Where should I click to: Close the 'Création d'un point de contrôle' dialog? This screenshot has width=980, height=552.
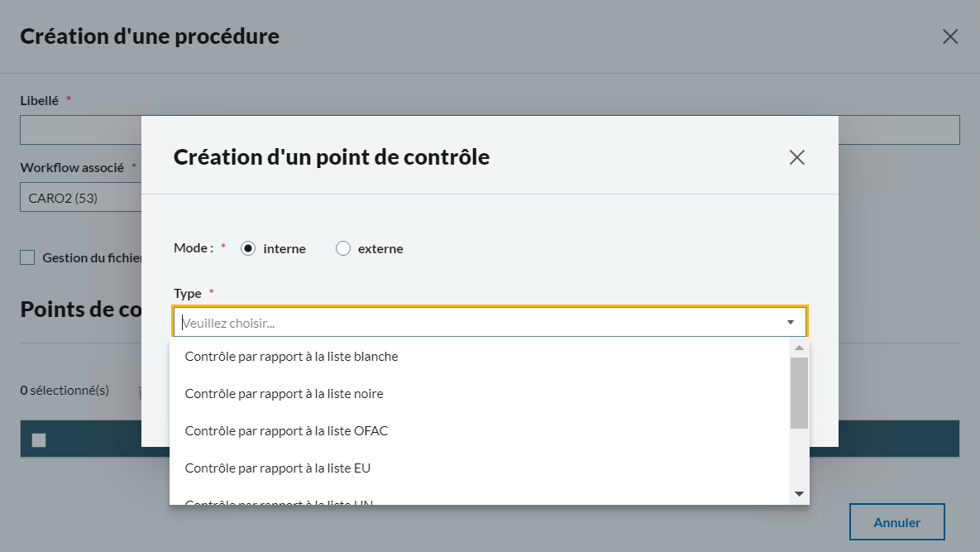pyautogui.click(x=796, y=157)
